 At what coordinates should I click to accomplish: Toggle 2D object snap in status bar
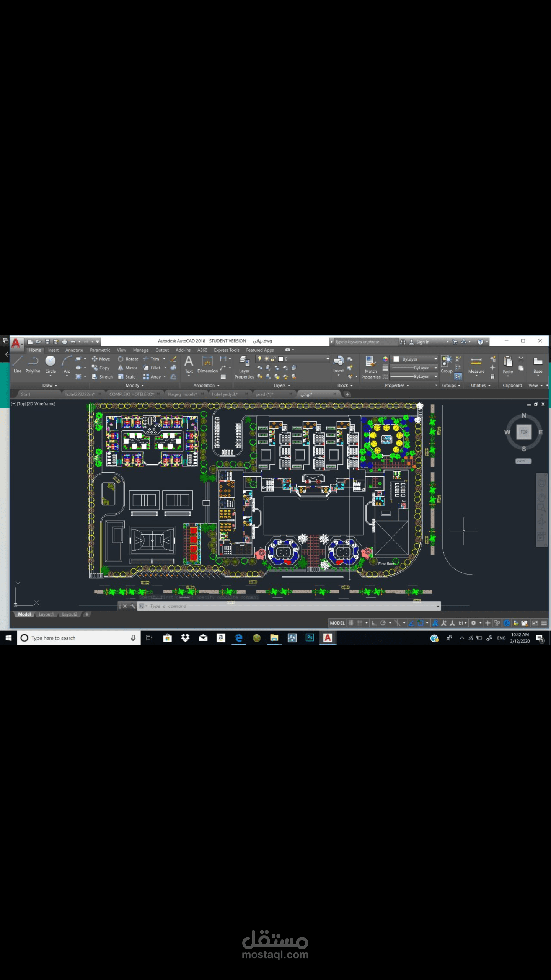tap(421, 623)
